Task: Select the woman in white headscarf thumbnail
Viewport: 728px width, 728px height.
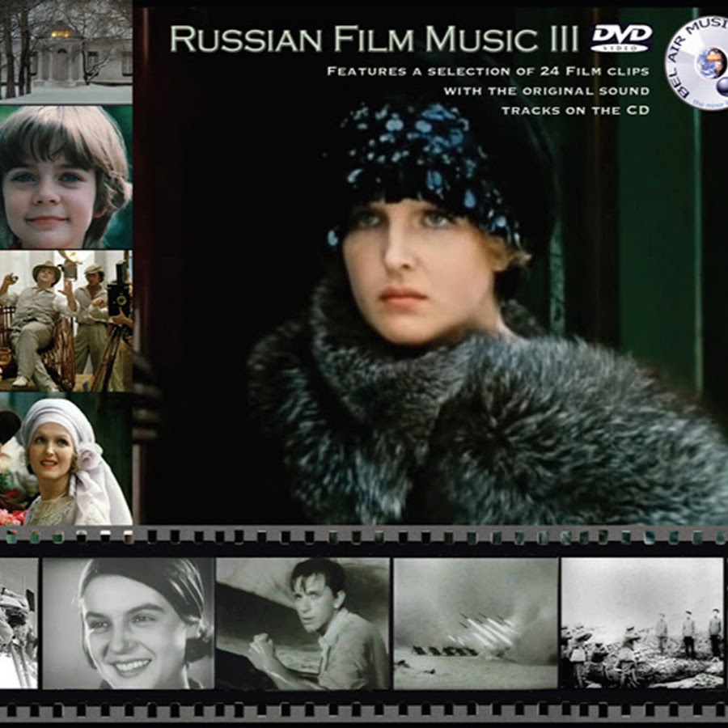Action: (66, 459)
